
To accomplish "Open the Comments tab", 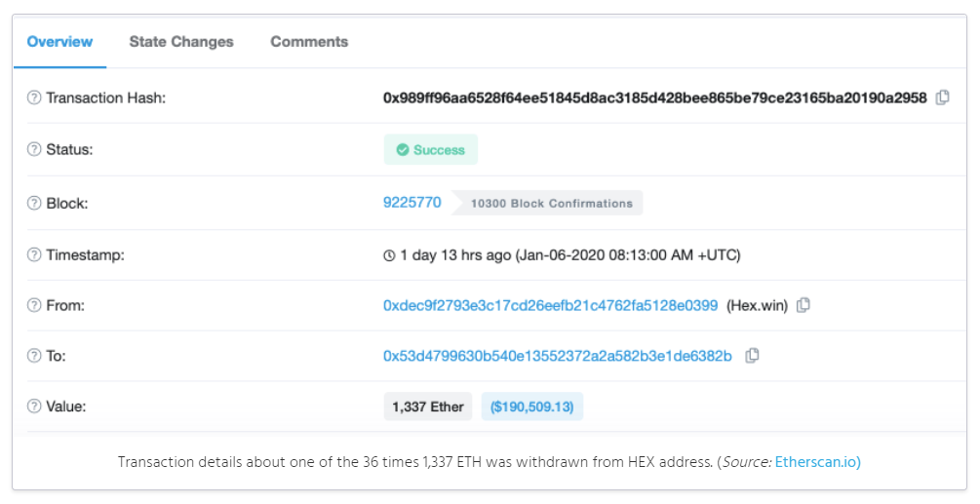I will click(x=309, y=42).
